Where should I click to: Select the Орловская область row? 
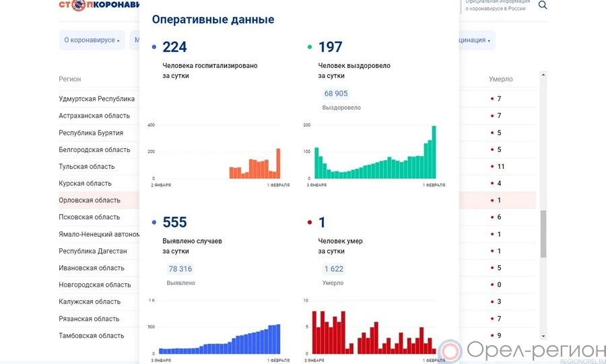coord(90,201)
